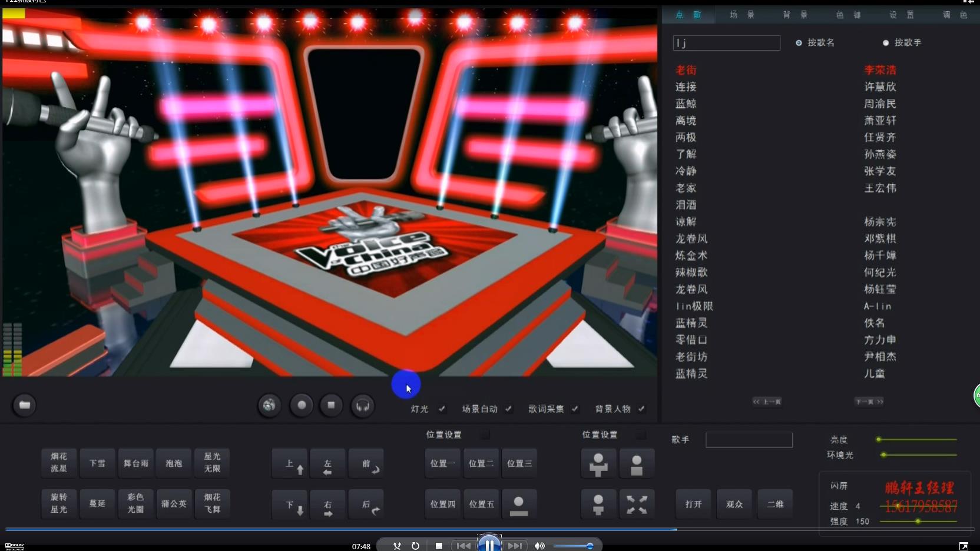Toggle shuffle icon in player bar

[397, 546]
